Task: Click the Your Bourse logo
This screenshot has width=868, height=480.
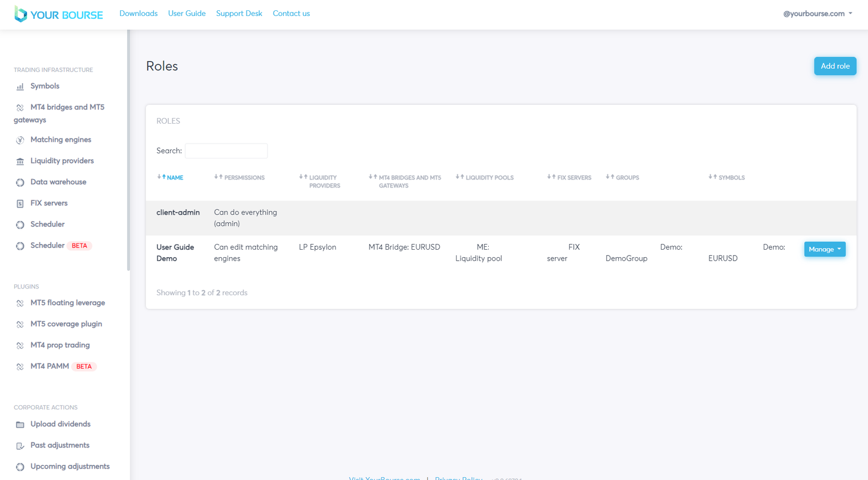Action: pyautogui.click(x=59, y=14)
